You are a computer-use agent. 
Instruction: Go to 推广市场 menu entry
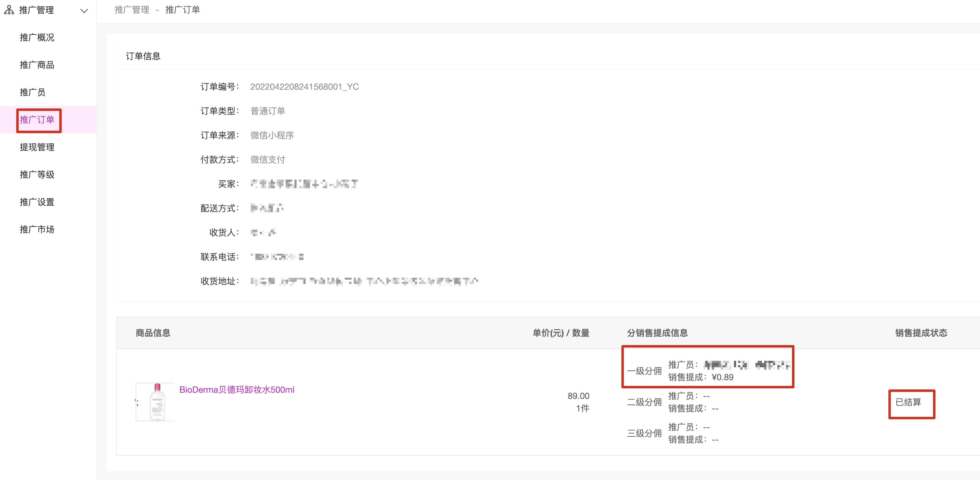tap(37, 229)
